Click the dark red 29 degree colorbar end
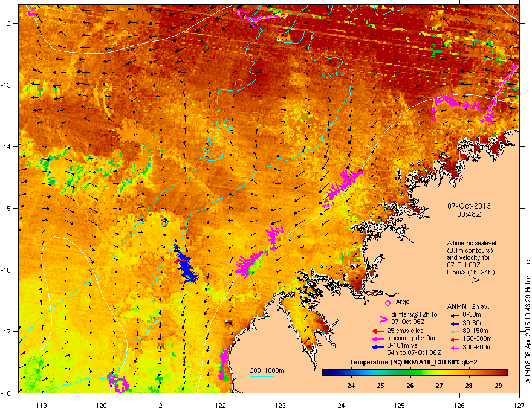 (504, 373)
